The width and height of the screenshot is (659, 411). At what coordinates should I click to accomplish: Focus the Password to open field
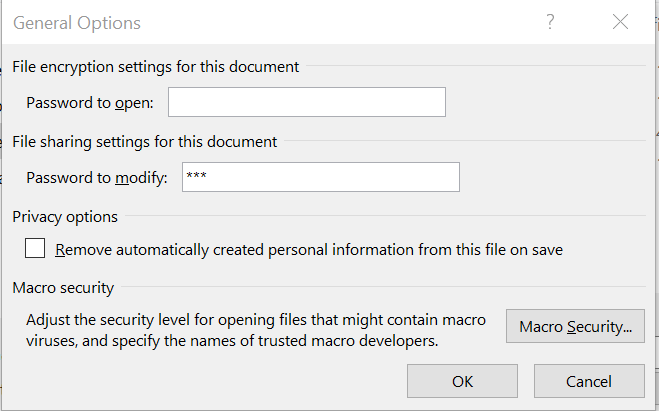(x=307, y=102)
